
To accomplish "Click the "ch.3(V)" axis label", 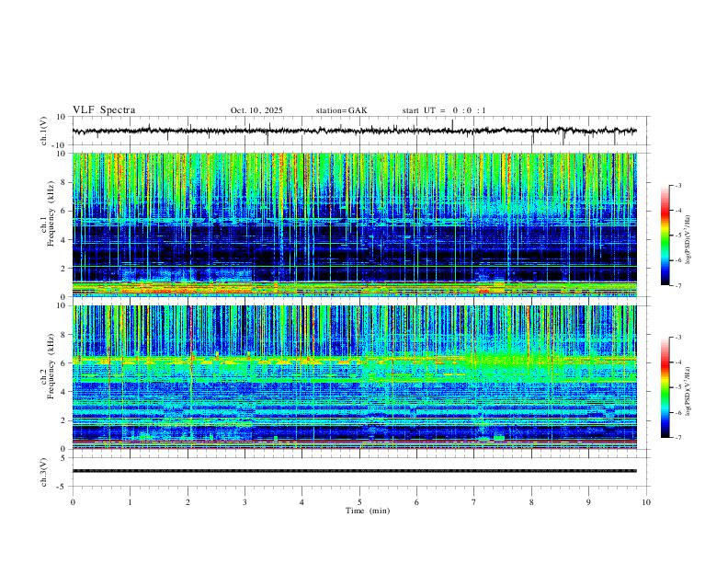I will [44, 472].
